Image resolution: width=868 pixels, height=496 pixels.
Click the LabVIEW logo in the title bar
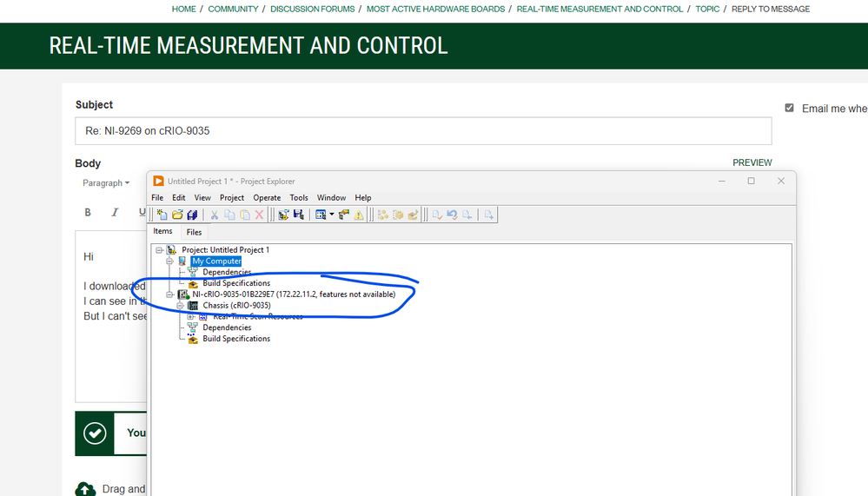[158, 181]
